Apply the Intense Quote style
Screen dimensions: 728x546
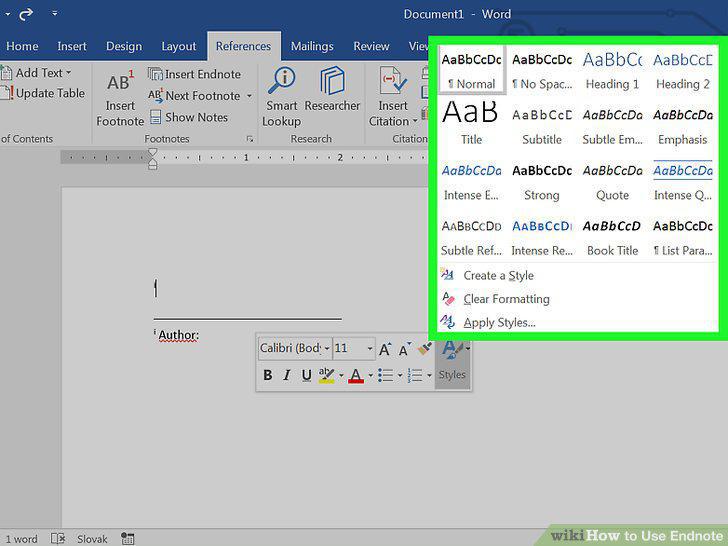click(682, 182)
